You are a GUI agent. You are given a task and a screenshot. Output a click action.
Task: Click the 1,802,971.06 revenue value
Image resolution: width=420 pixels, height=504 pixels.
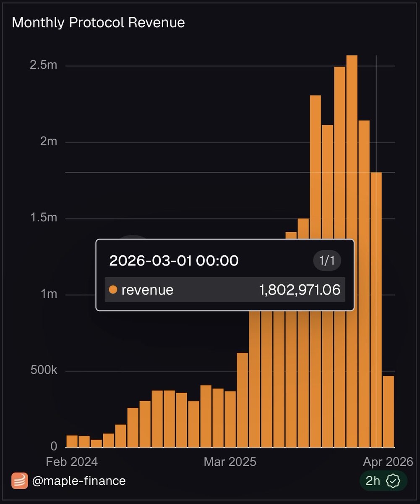click(x=300, y=289)
